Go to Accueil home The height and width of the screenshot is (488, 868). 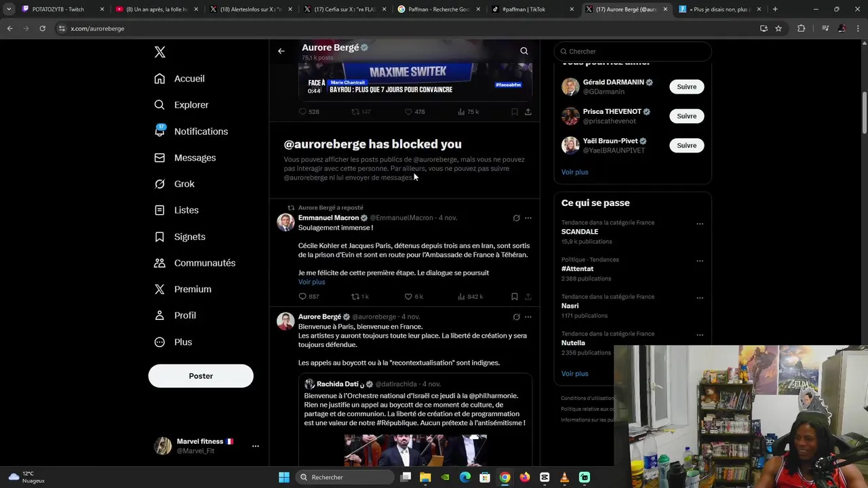coord(180,79)
